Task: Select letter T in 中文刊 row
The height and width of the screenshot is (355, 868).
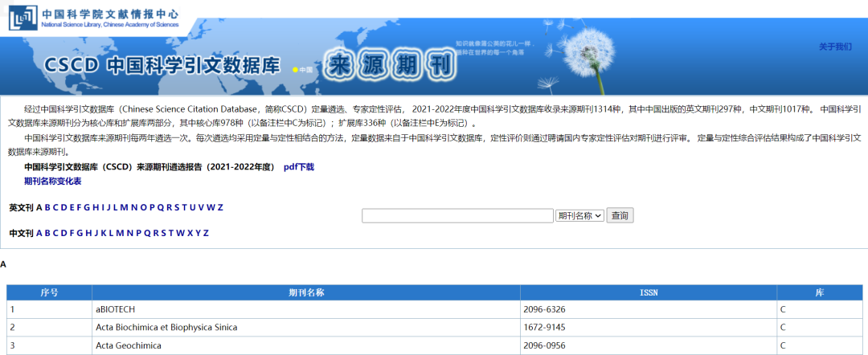Action: (171, 233)
